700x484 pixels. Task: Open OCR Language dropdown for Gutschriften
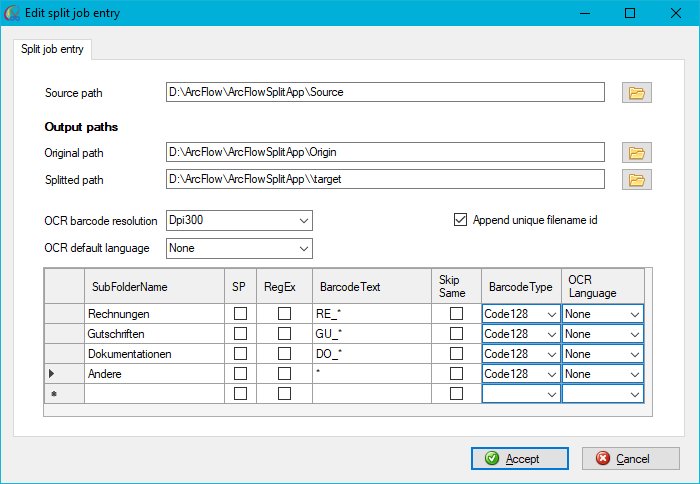603,334
